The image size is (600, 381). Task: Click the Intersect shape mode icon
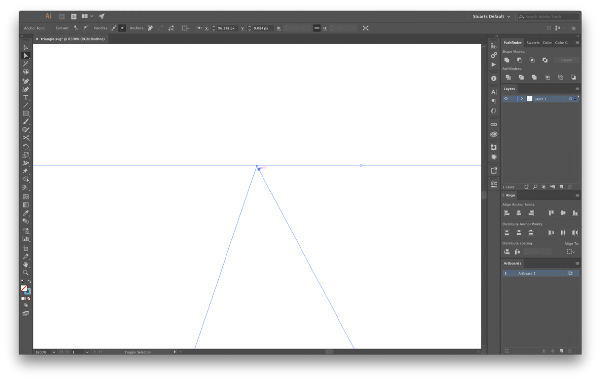[532, 60]
